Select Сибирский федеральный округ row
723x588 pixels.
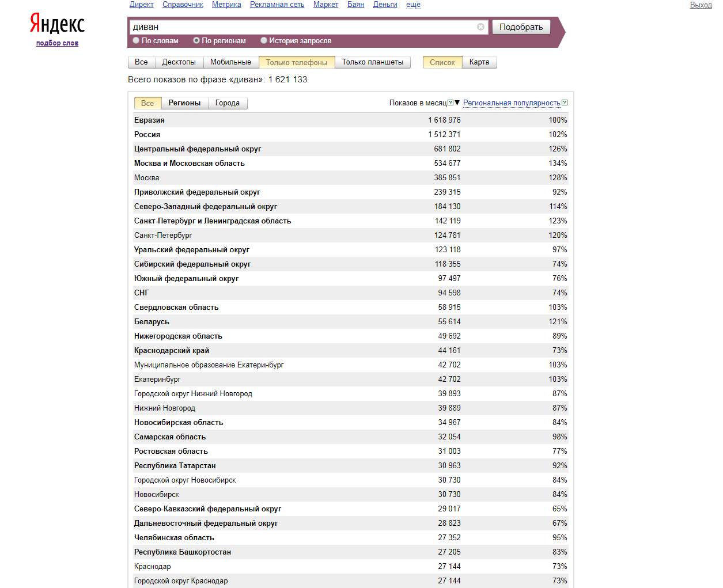(351, 264)
